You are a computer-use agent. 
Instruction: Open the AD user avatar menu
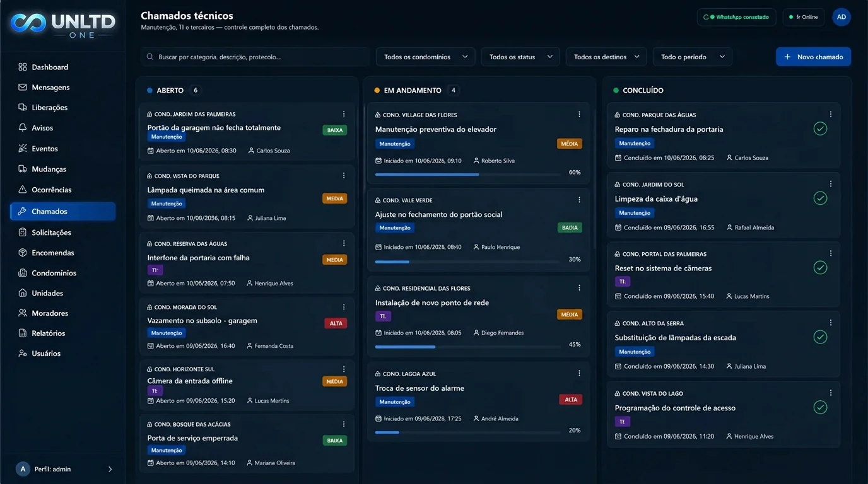pos(841,17)
